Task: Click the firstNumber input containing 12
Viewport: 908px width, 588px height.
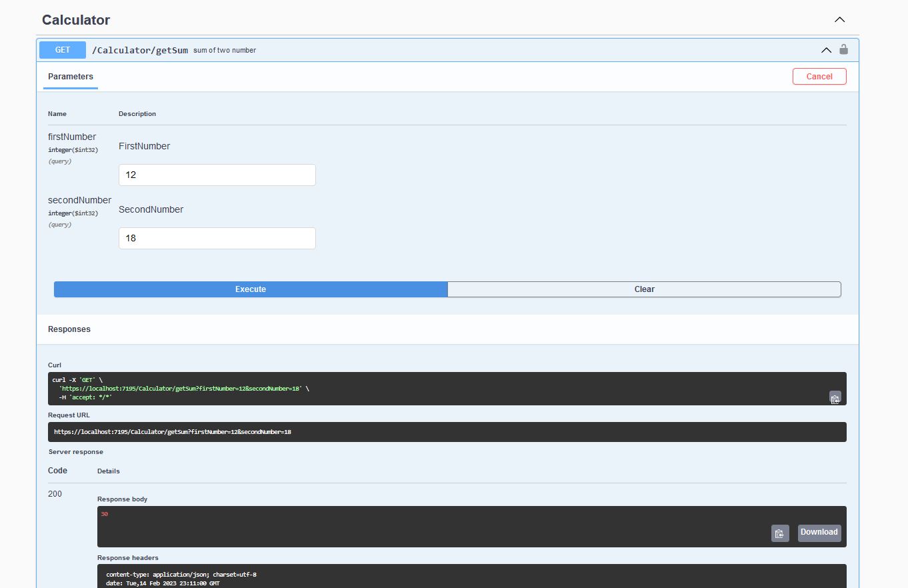Action: pyautogui.click(x=217, y=175)
